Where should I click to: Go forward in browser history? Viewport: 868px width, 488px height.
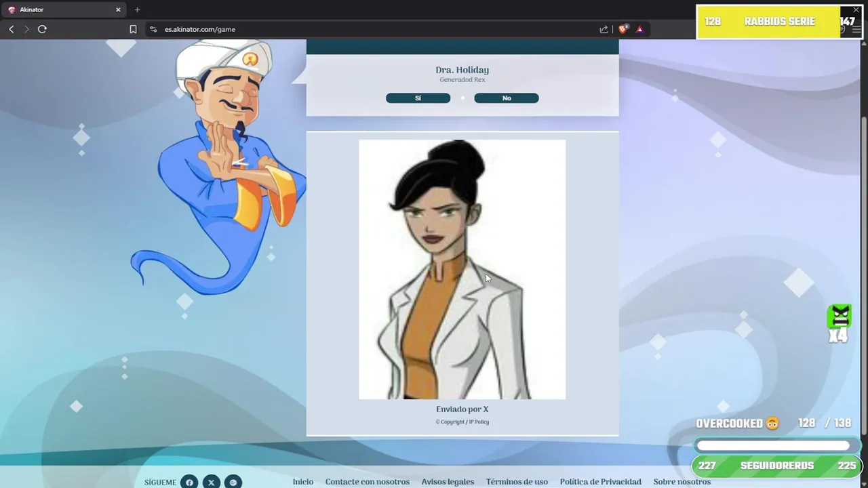(26, 29)
